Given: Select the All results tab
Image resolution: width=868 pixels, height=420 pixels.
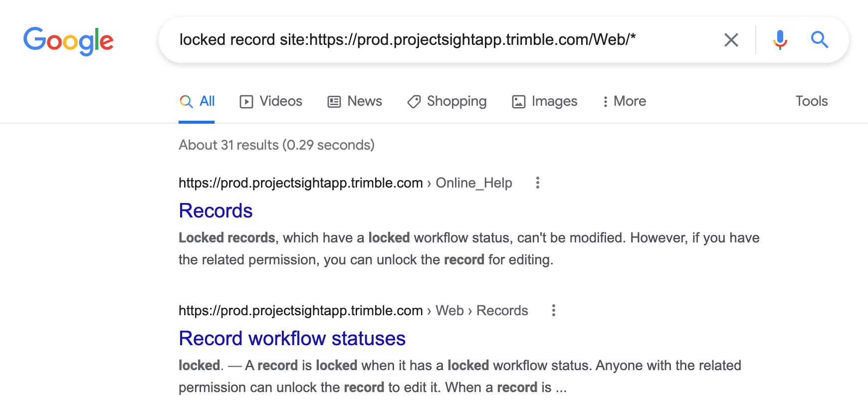Looking at the screenshot, I should click(x=197, y=102).
